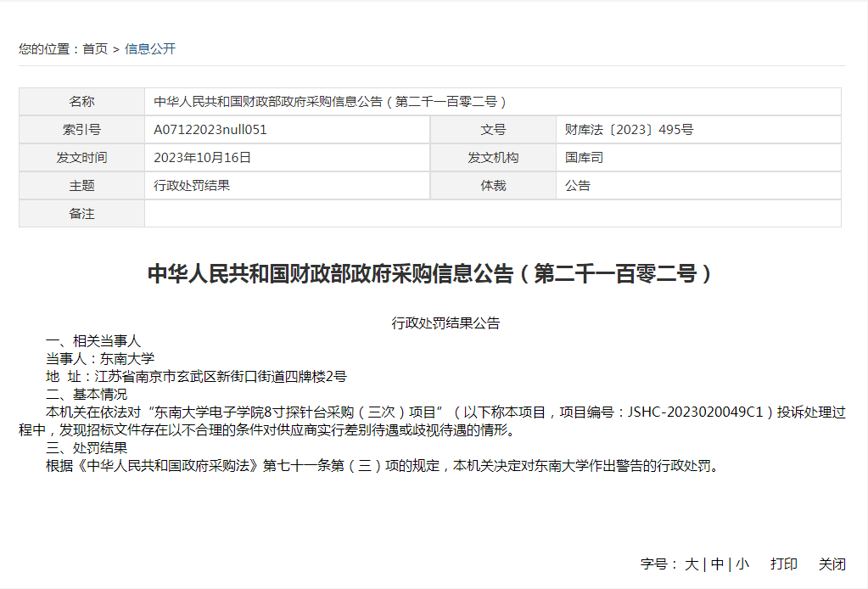The height and width of the screenshot is (589, 868).
Task: Click 关闭 to close the page
Action: [832, 564]
